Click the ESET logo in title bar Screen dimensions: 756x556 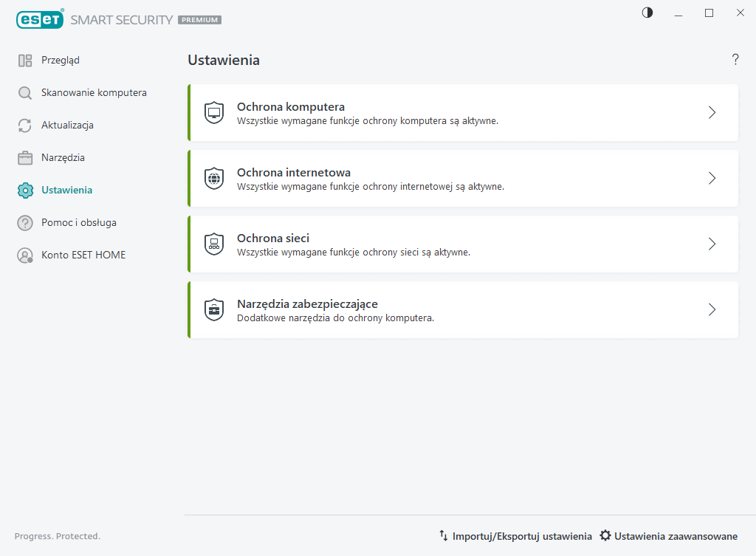(38, 20)
